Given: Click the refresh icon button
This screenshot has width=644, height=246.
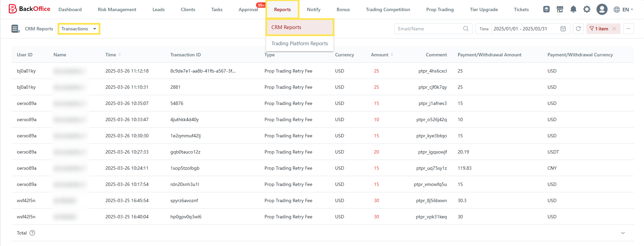Looking at the screenshot, I should [578, 29].
